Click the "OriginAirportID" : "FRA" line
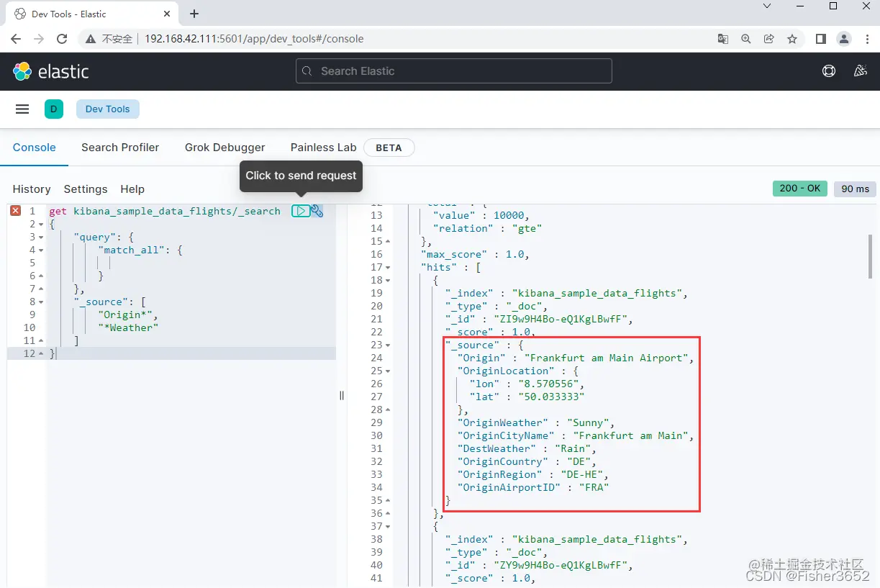The width and height of the screenshot is (880, 588). pyautogui.click(x=533, y=487)
